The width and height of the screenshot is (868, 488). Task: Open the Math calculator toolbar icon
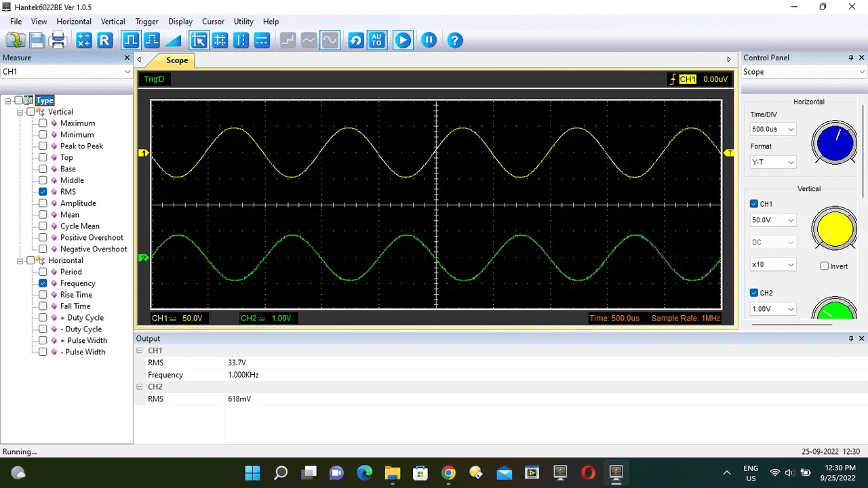pos(83,40)
